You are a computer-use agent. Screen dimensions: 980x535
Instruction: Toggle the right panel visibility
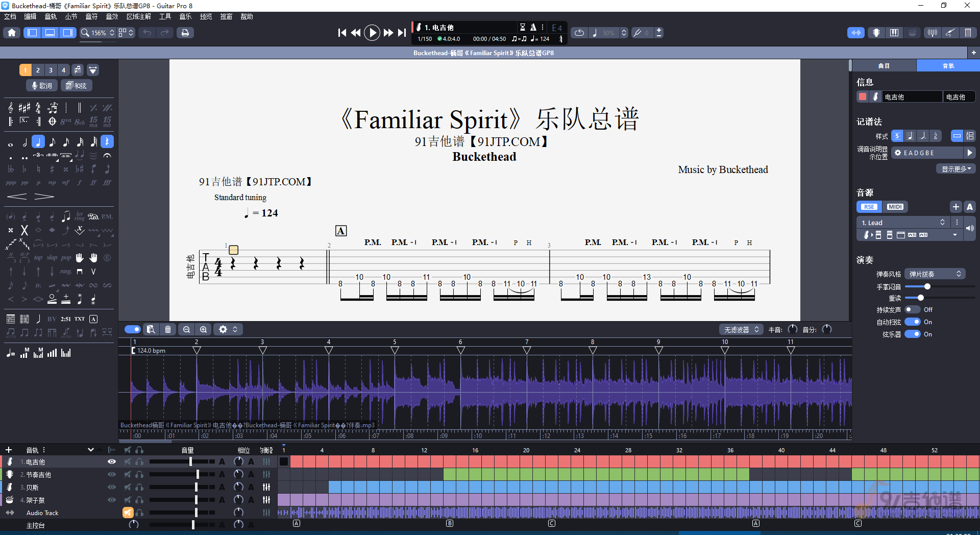pos(67,33)
